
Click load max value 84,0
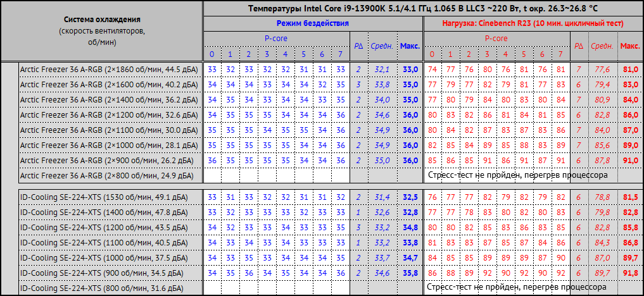630,100
